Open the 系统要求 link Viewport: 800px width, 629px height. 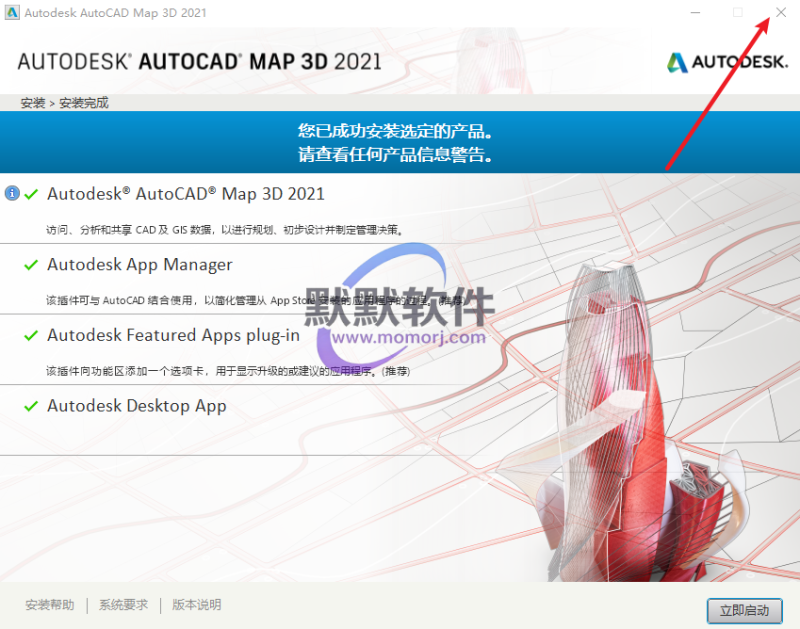(123, 605)
